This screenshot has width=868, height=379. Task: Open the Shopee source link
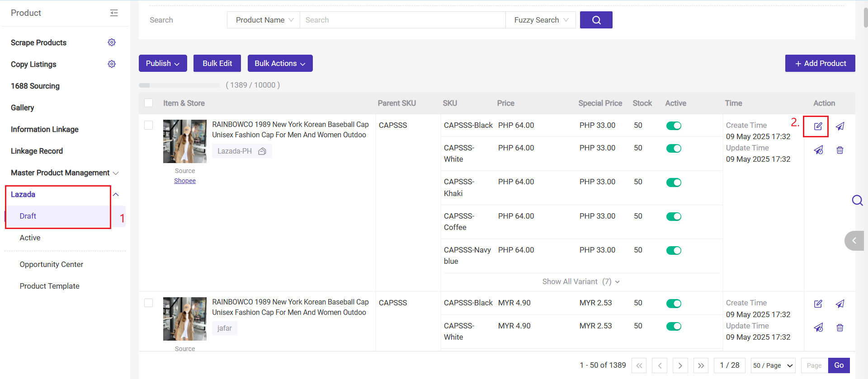coord(185,181)
